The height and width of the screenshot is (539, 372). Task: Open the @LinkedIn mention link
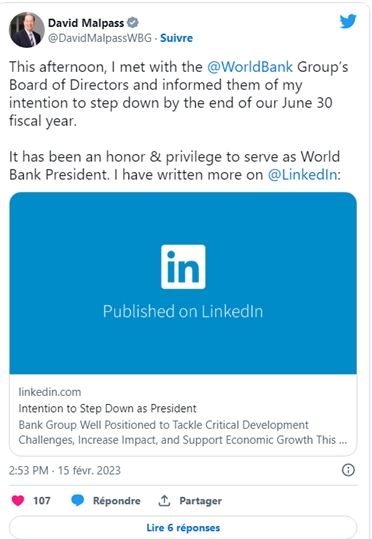(x=303, y=175)
